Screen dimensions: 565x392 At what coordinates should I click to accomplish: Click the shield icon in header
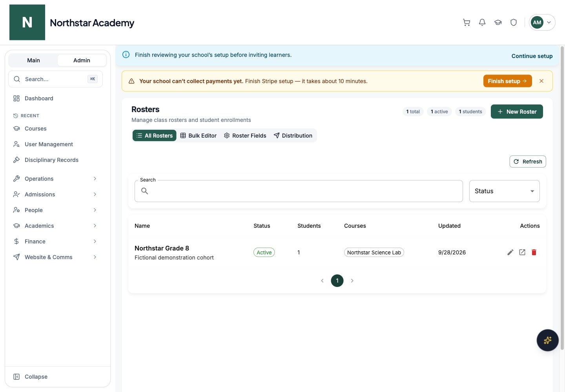pos(514,22)
